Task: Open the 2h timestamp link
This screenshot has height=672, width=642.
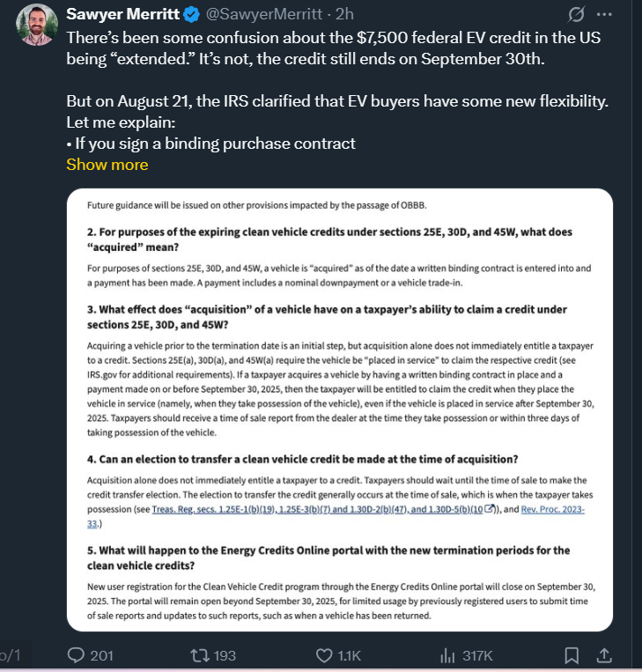Action: [344, 14]
